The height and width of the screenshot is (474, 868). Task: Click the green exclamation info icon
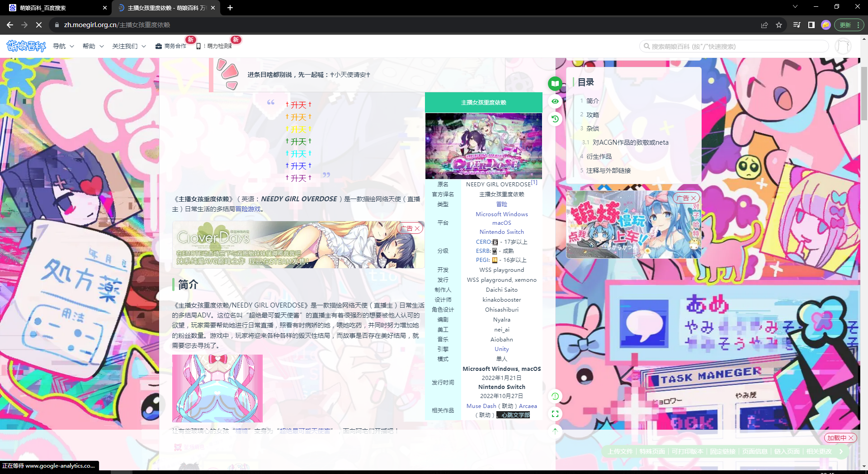555,396
